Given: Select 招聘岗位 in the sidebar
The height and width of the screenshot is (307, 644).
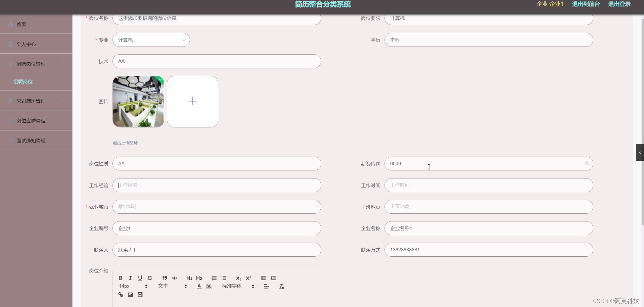Looking at the screenshot, I should click(22, 82).
